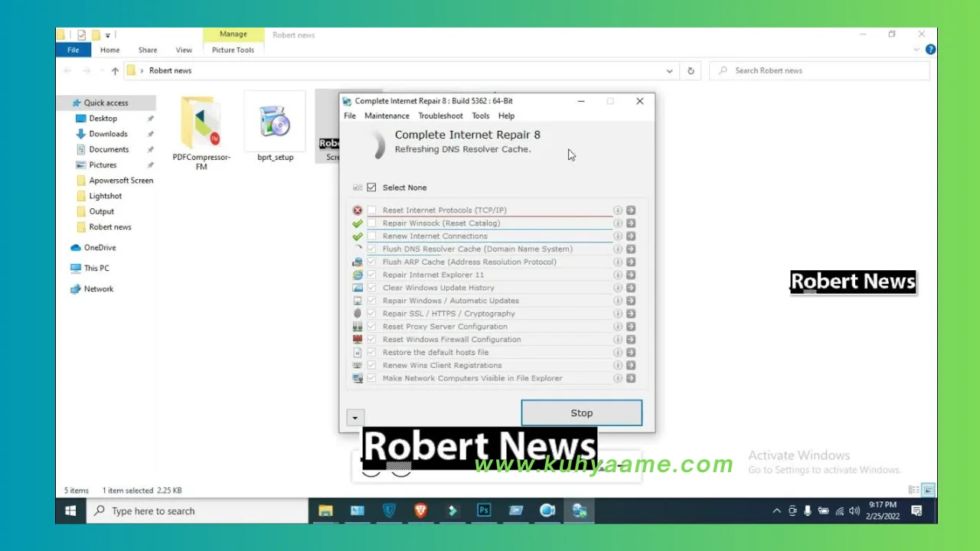Screen dimensions: 980x551
Task: Toggle Flush DNS Resolver Cache checkbox
Action: tap(371, 249)
